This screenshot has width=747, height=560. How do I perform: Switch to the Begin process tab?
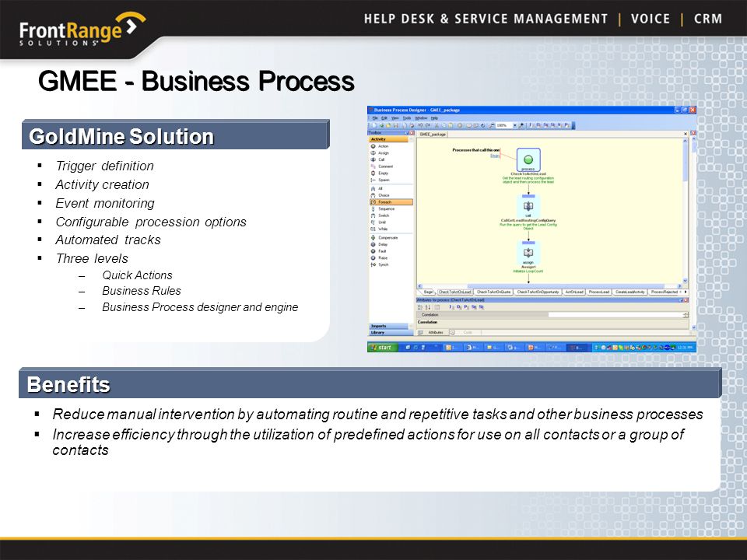[428, 292]
